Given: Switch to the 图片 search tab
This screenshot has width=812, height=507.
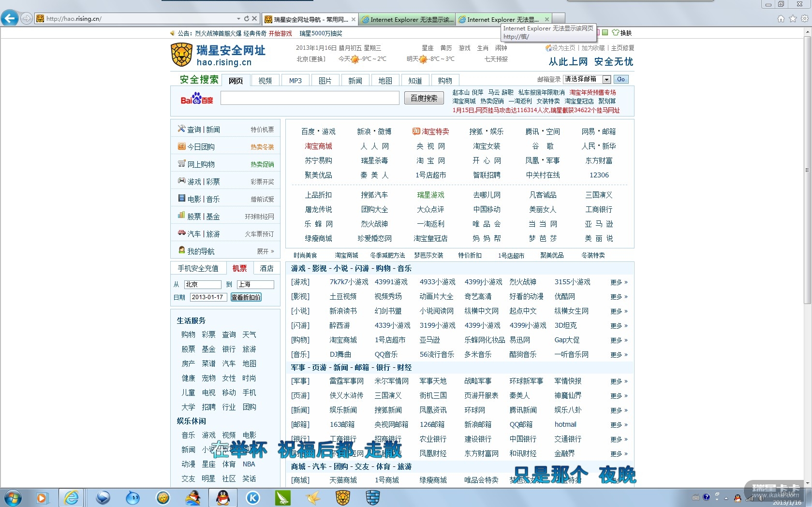Looking at the screenshot, I should click(x=325, y=80).
